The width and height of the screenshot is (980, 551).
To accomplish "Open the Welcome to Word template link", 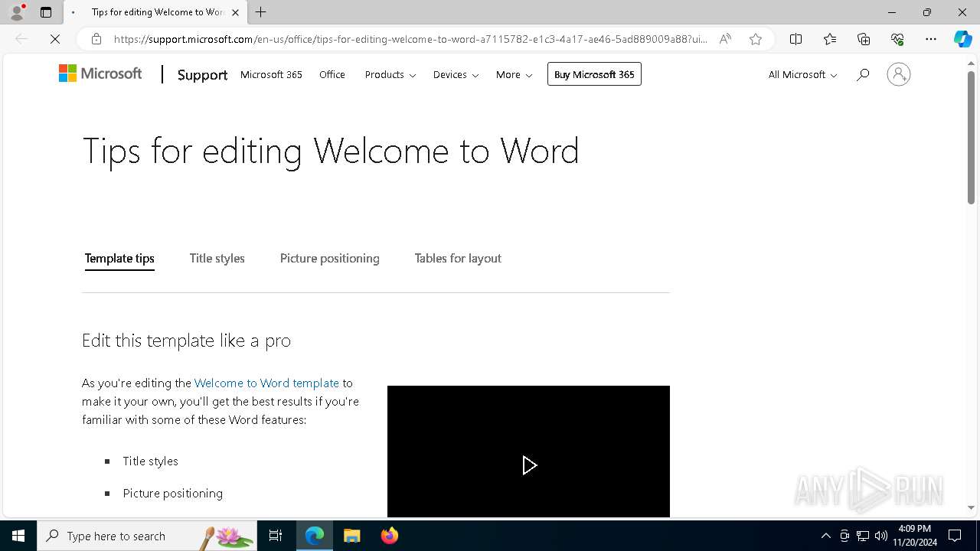I will click(x=266, y=383).
